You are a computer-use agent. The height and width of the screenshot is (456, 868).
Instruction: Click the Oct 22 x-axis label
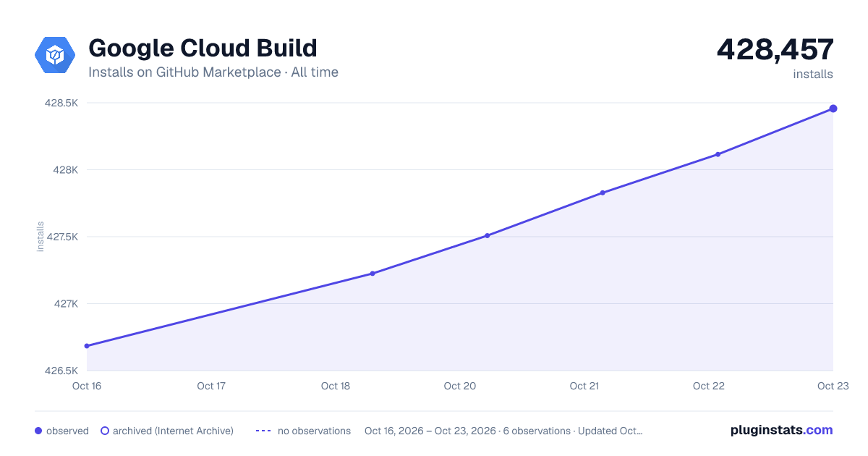pyautogui.click(x=709, y=386)
